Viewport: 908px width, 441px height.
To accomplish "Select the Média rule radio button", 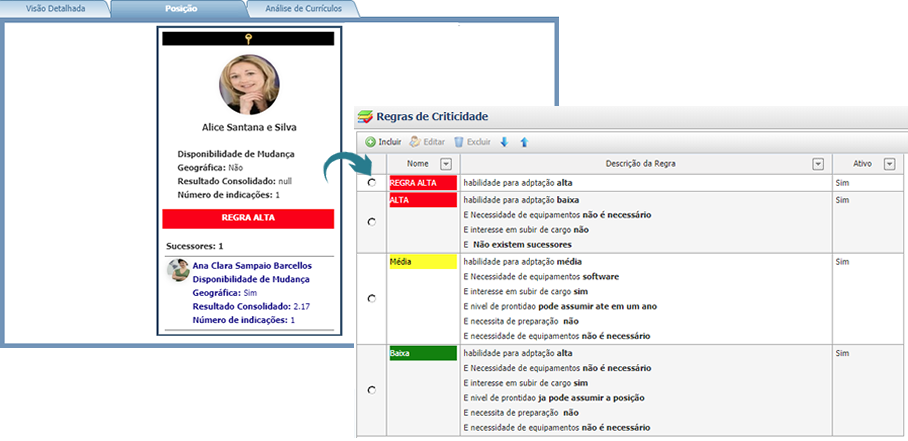I will click(x=372, y=298).
